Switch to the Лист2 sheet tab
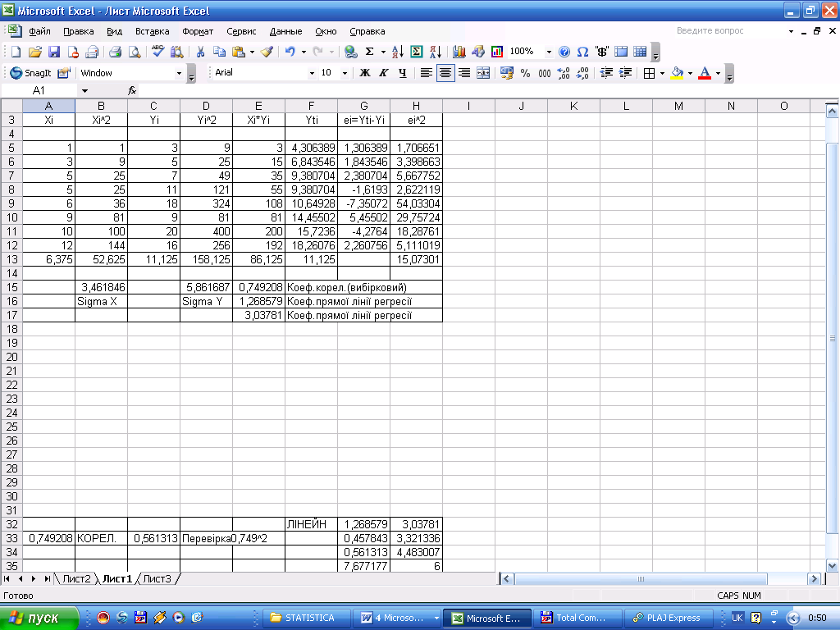Viewport: 840px width, 630px height. tap(76, 579)
